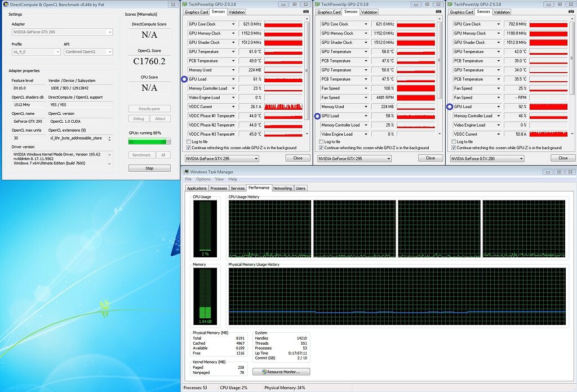Open Networking tab in Task Manager
Image resolution: width=577 pixels, height=392 pixels.
pos(283,188)
